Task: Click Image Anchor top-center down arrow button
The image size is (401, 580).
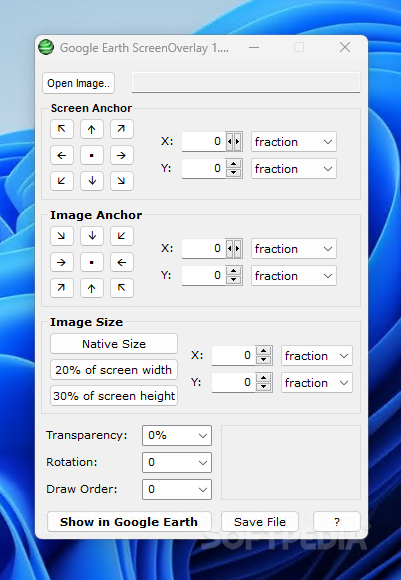Action: click(x=92, y=236)
